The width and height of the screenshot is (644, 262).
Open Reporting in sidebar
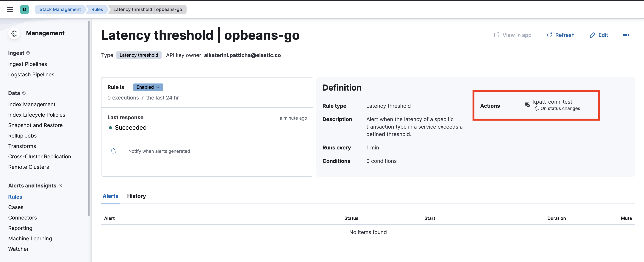pos(20,228)
